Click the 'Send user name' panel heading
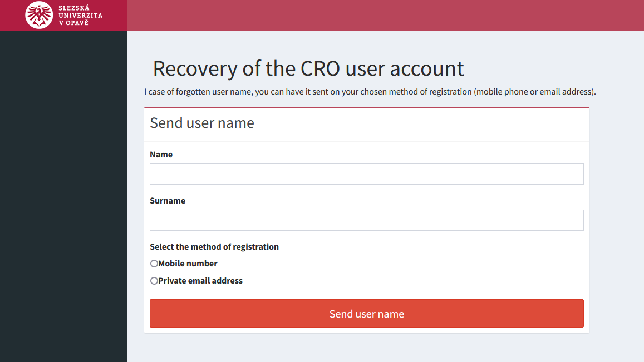 (202, 123)
